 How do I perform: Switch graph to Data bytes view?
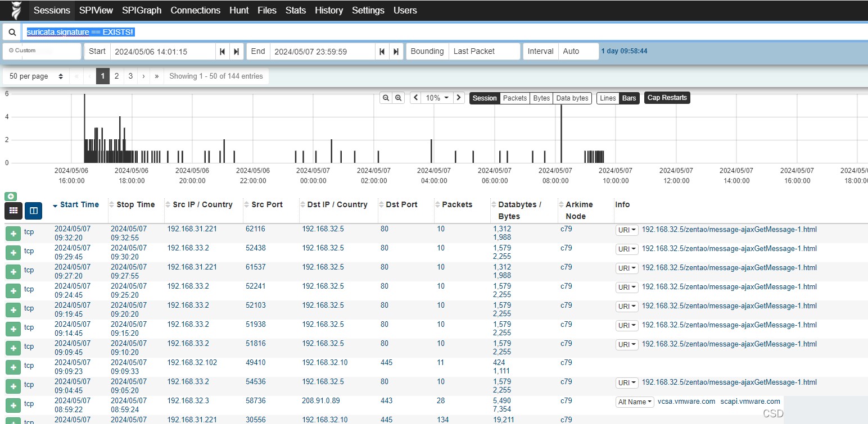572,98
